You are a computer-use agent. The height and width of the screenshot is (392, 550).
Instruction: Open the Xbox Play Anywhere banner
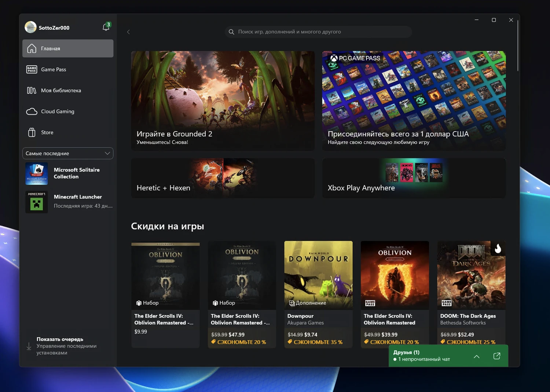pos(414,178)
